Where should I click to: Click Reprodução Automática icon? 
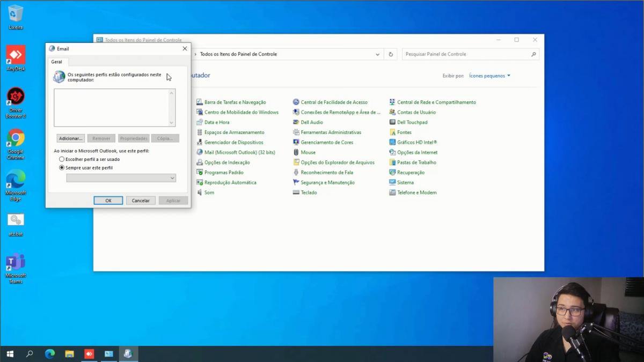click(200, 182)
